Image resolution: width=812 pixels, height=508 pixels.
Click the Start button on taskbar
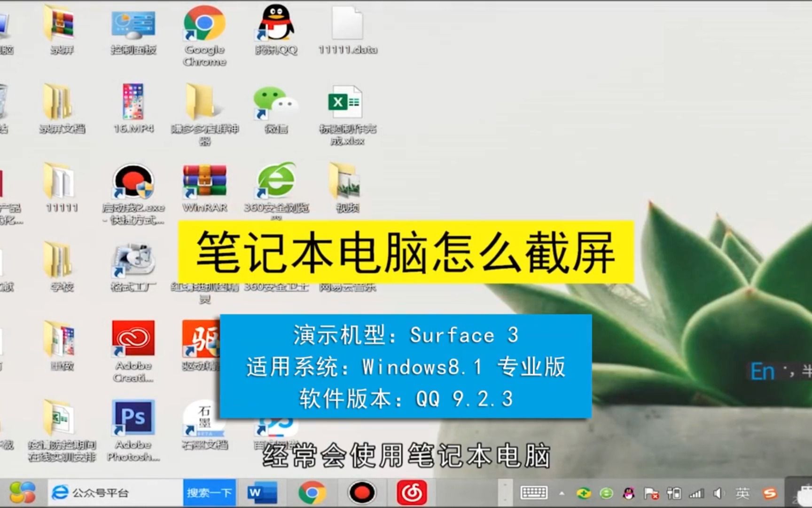[x=22, y=492]
